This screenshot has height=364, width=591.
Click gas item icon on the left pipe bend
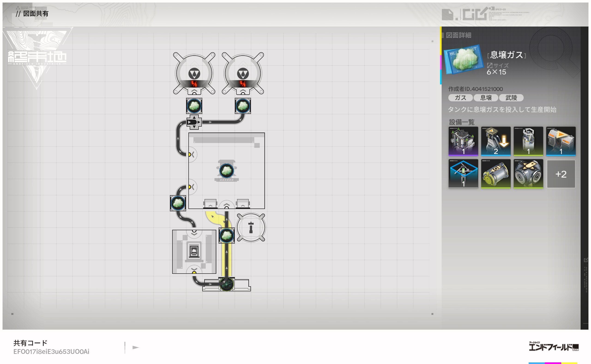point(178,203)
